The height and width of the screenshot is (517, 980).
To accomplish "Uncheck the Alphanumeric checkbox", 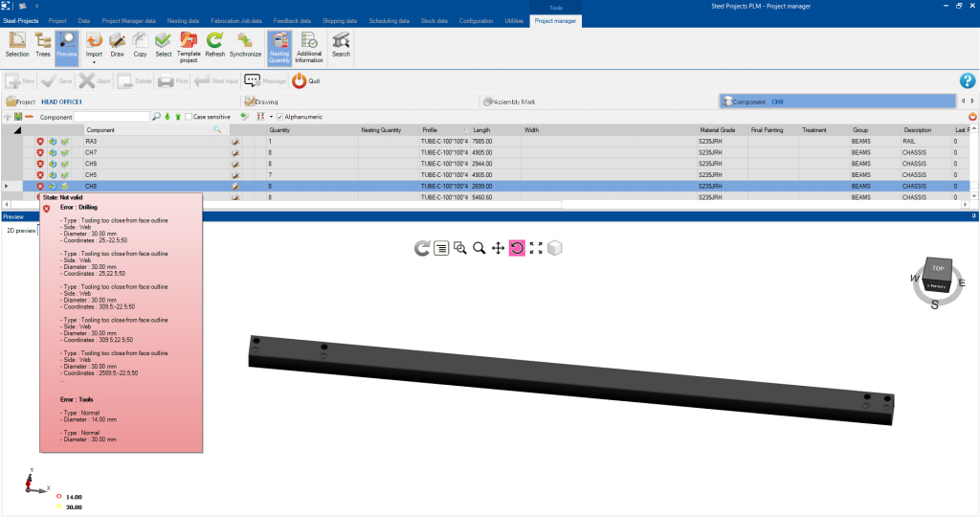I will 280,117.
